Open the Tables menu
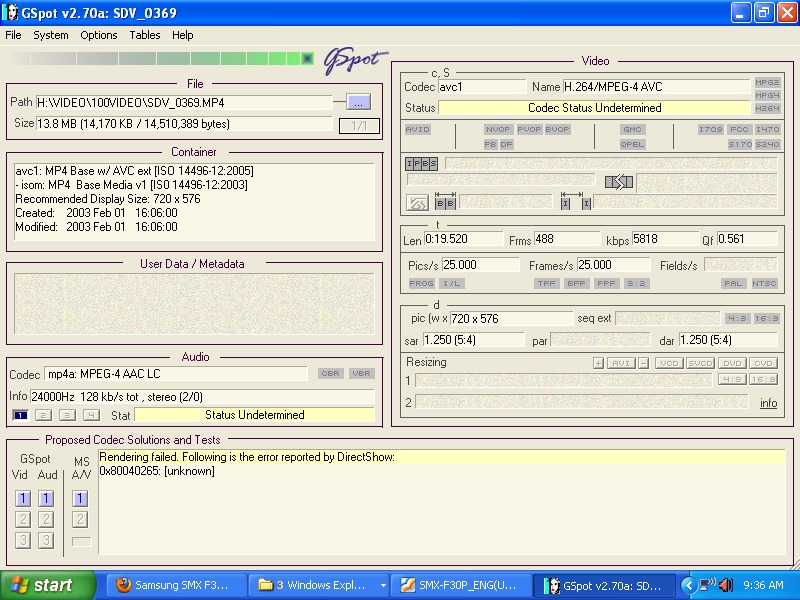 pyautogui.click(x=145, y=35)
